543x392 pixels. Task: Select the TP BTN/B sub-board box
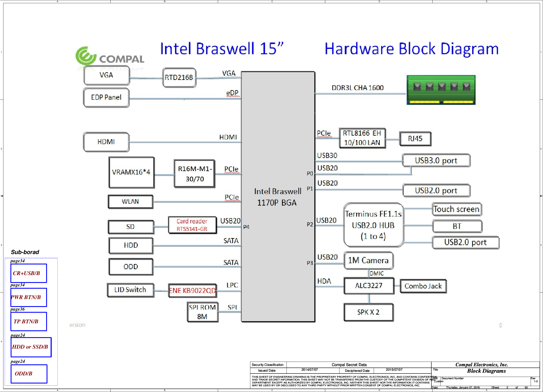(29, 321)
